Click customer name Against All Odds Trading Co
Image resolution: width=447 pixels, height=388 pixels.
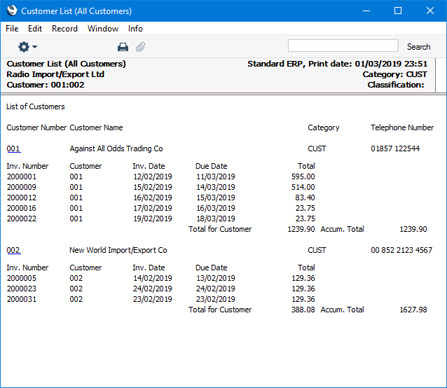coord(116,149)
